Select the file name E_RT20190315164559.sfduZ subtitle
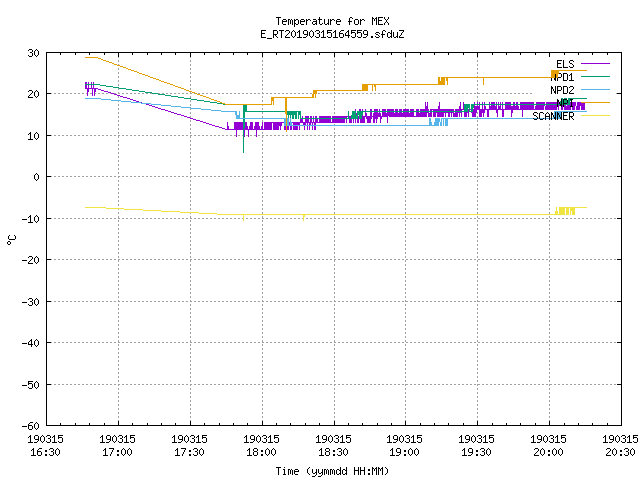This screenshot has height=480, width=640. coord(332,34)
